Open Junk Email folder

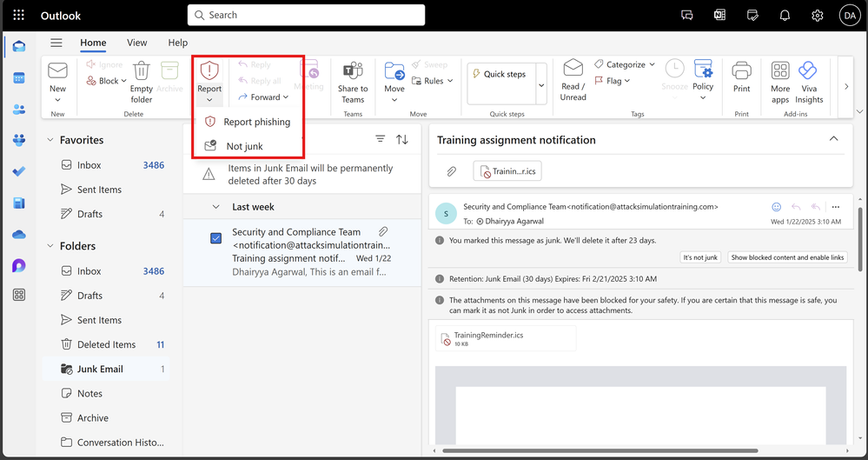point(106,369)
